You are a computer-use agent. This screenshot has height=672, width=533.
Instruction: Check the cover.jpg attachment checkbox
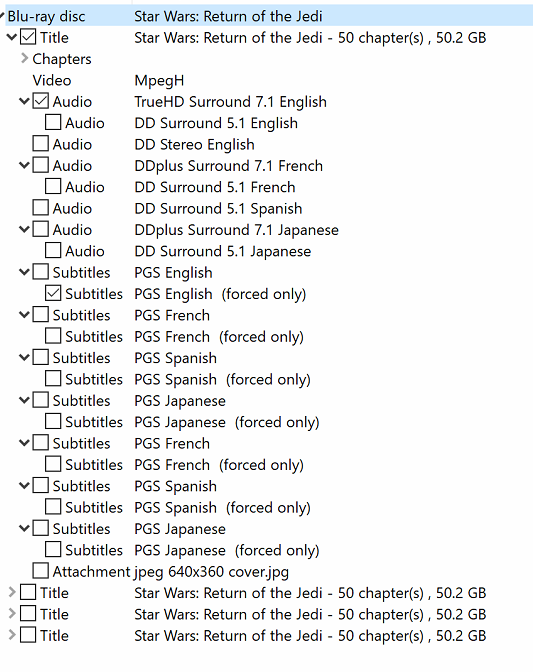(41, 571)
